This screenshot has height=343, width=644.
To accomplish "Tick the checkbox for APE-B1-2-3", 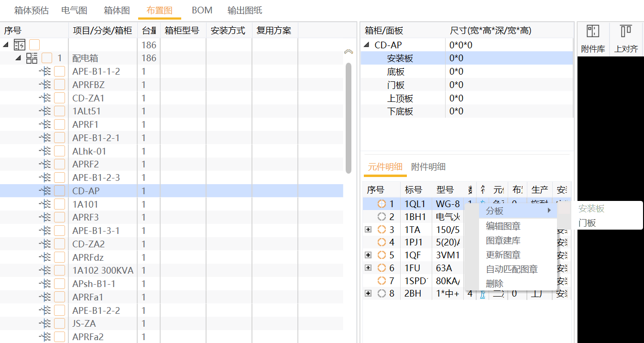I will (x=59, y=177).
